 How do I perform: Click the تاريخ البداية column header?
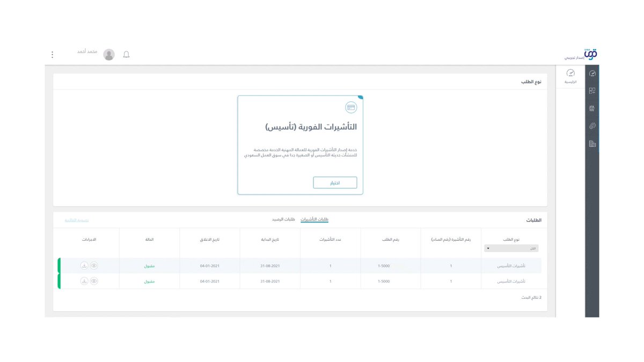270,239
